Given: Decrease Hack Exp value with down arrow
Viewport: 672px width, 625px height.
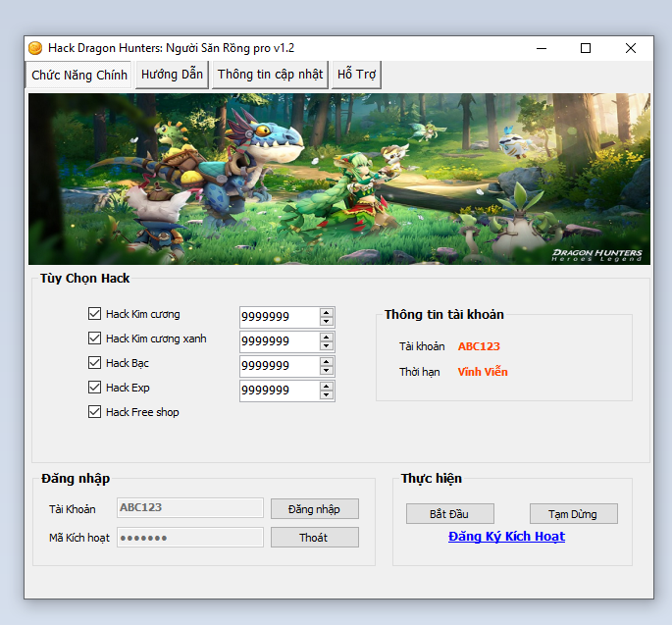Looking at the screenshot, I should point(327,394).
